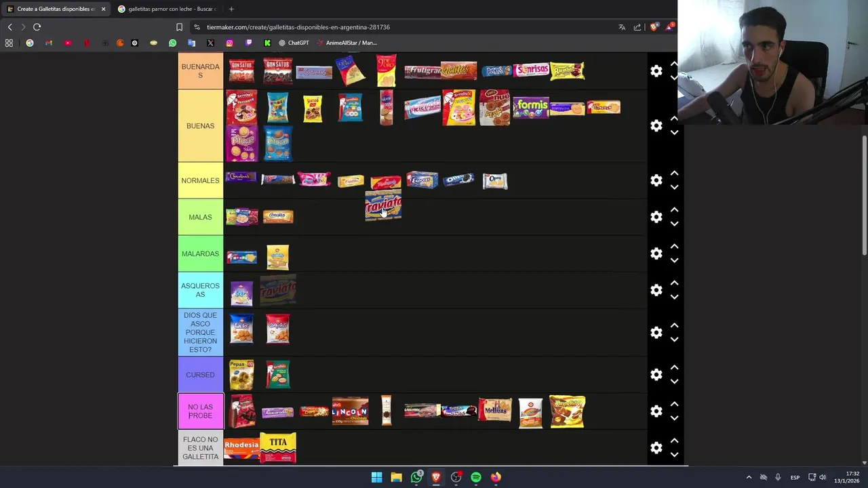Screen dimensions: 868x488
Task: Open settings gear for NO LAS PROBE tier
Action: click(x=656, y=411)
